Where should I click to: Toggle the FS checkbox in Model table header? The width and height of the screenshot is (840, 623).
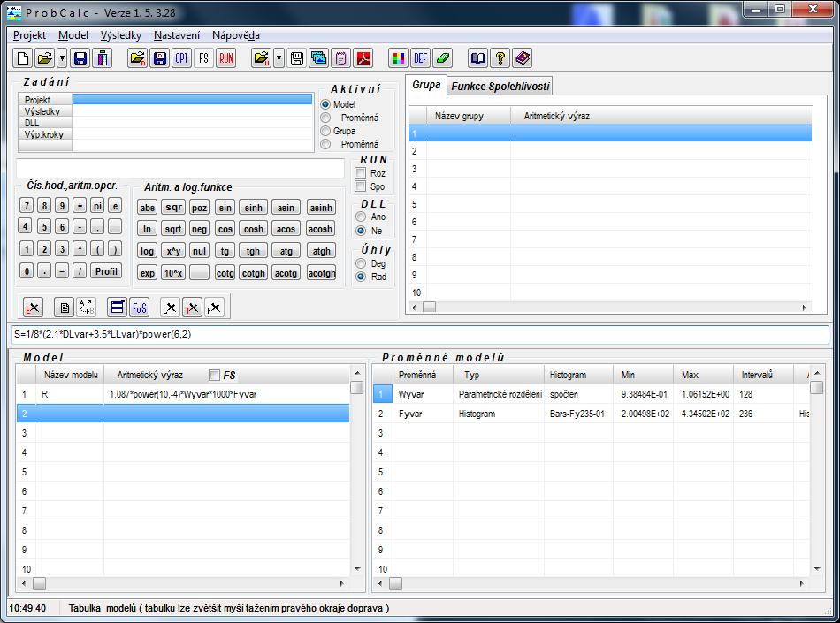pos(214,376)
